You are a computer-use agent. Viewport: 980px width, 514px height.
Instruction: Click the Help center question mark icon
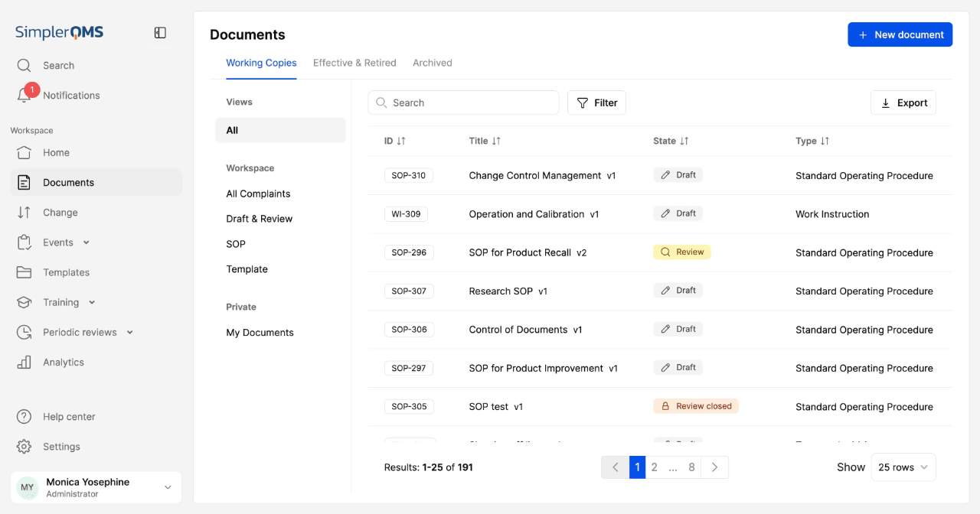24,417
